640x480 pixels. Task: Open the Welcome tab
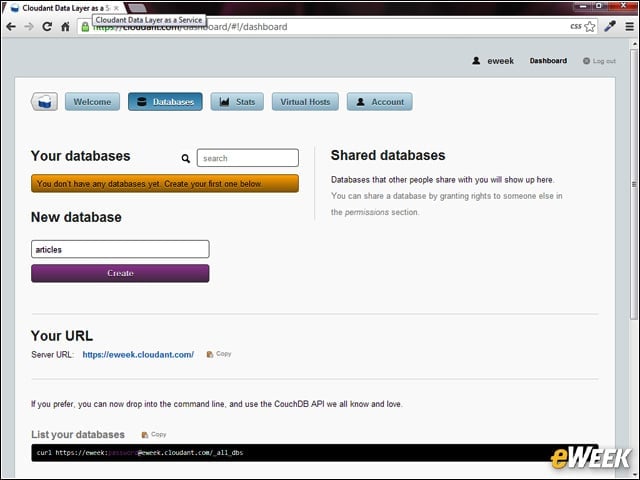[x=92, y=102]
